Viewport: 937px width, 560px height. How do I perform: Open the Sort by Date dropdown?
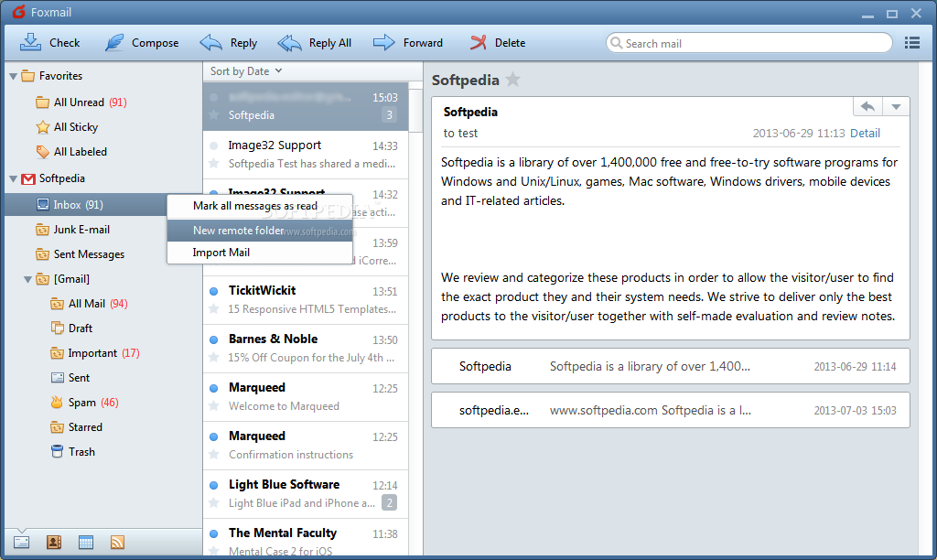(245, 71)
